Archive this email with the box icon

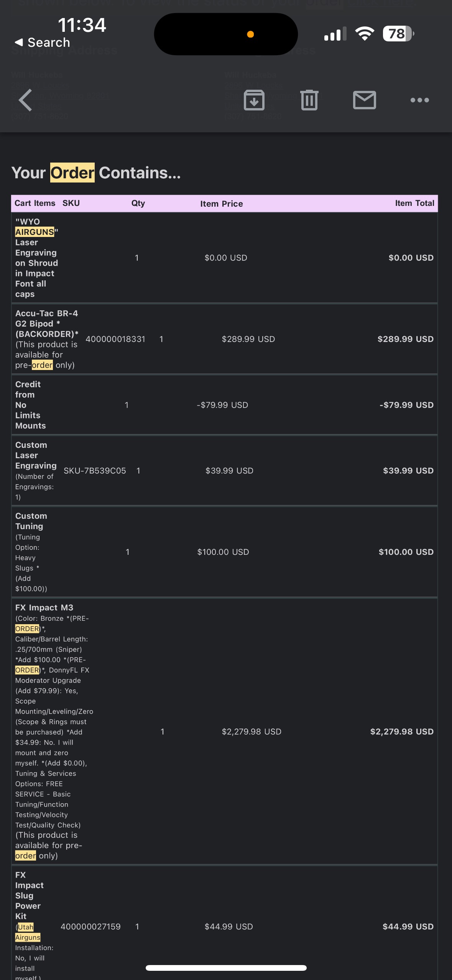(254, 100)
